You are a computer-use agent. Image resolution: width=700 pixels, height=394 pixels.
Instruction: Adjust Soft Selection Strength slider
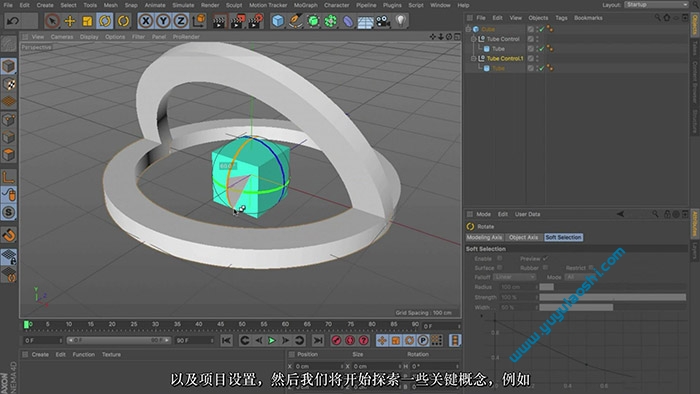pyautogui.click(x=612, y=297)
